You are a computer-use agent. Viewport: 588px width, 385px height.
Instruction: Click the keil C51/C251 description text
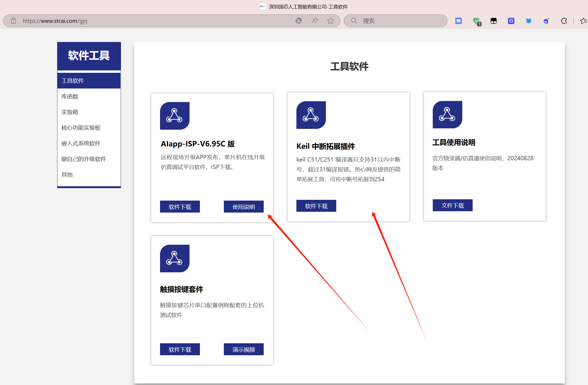(x=348, y=169)
